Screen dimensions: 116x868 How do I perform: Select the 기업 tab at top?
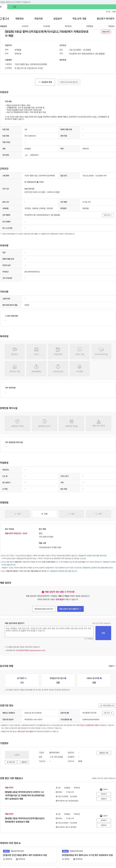[14, 7]
